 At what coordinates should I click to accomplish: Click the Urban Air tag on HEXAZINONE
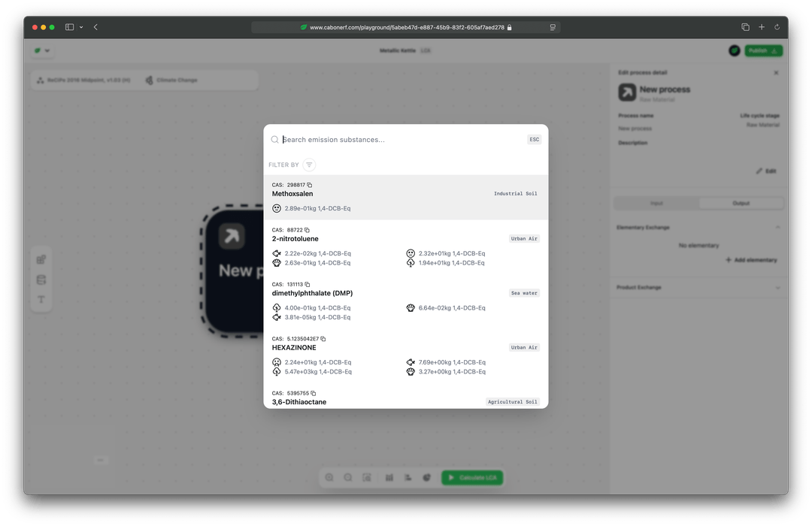click(524, 347)
